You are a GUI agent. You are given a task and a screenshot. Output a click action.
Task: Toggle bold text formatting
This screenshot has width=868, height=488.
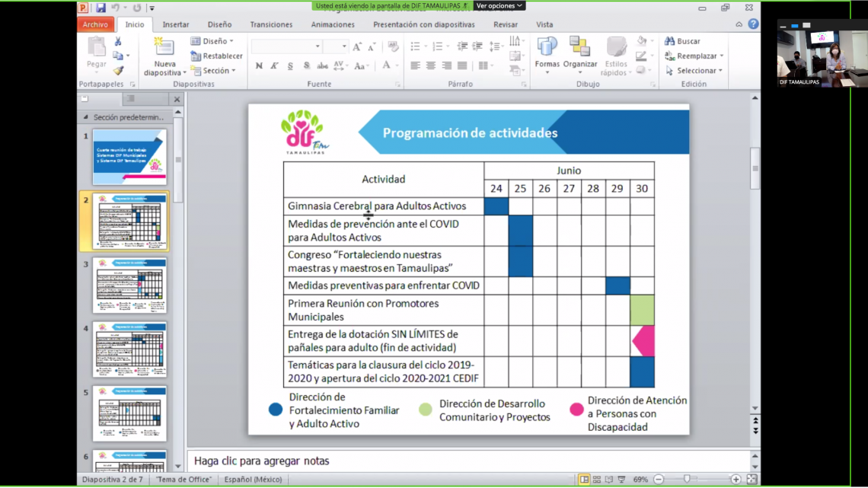click(259, 65)
